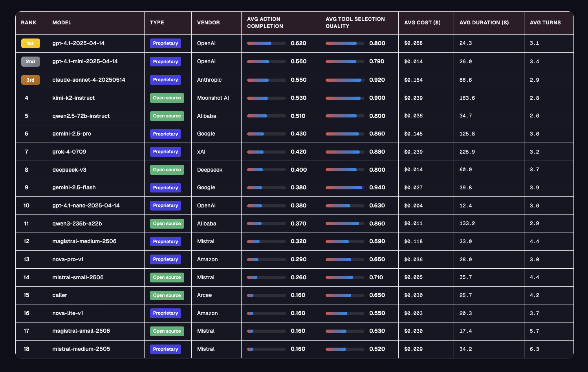The image size is (588, 372).
Task: Click rank number 4
Action: coord(26,98)
